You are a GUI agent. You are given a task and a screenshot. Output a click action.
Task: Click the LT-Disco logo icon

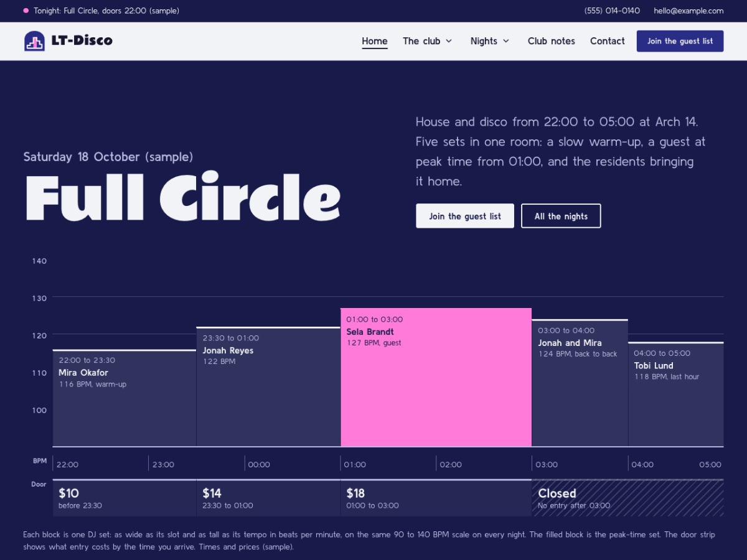pyautogui.click(x=34, y=41)
